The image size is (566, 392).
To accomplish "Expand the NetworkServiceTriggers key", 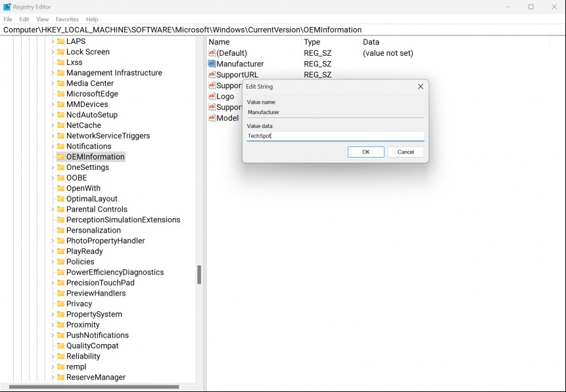I will [x=53, y=136].
